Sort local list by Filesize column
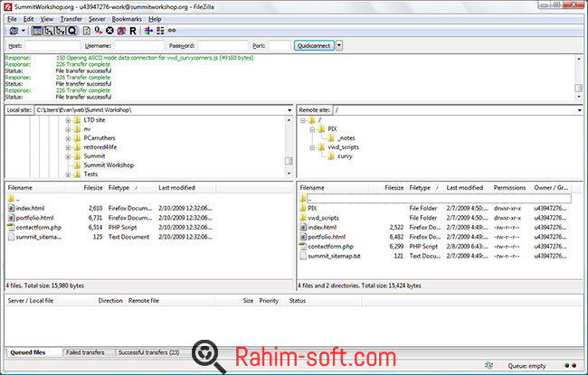The width and height of the screenshot is (588, 375). click(x=93, y=188)
